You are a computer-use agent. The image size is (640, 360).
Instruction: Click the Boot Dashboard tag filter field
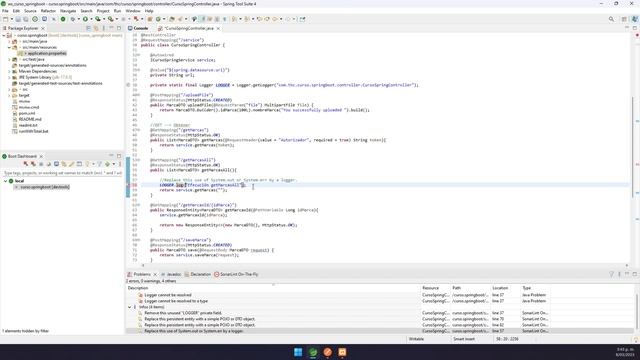(62, 173)
